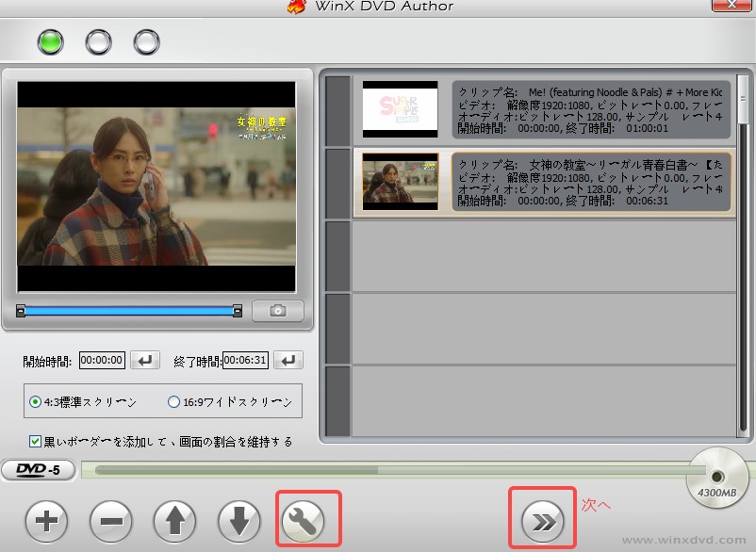This screenshot has height=552, width=756.
Task: Click the Me! (featuring Noodle & Pals) clip info
Action: (x=591, y=110)
